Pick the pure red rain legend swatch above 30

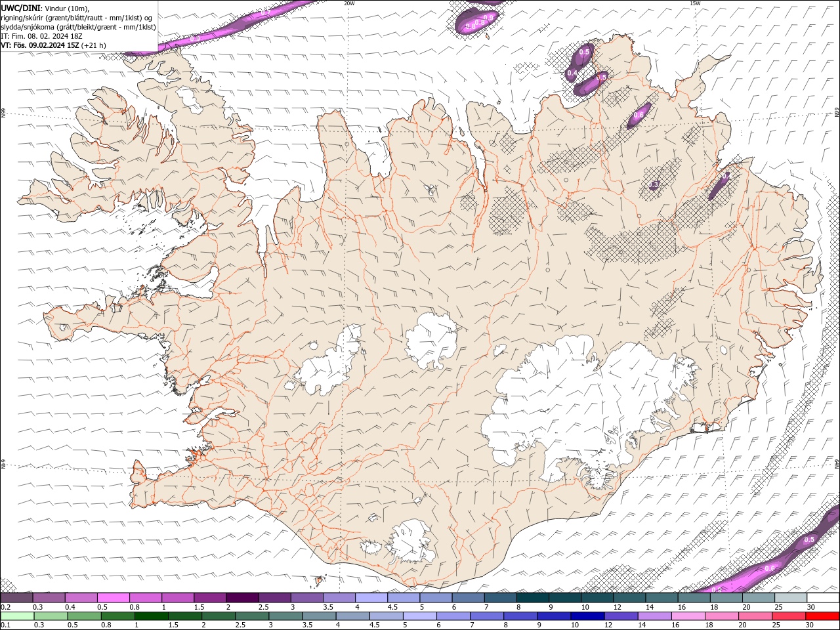coord(823,616)
